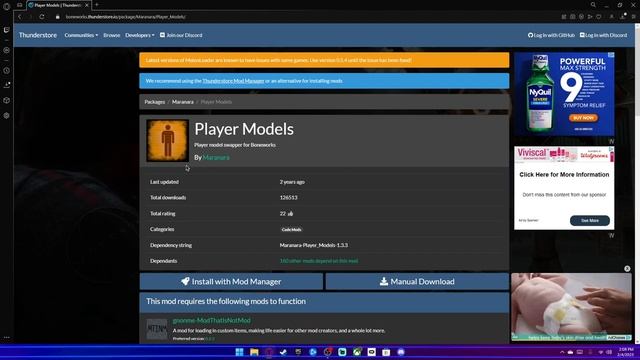Open three-dots sidebar setup at bottom
The height and width of the screenshot is (360, 640).
7,338
